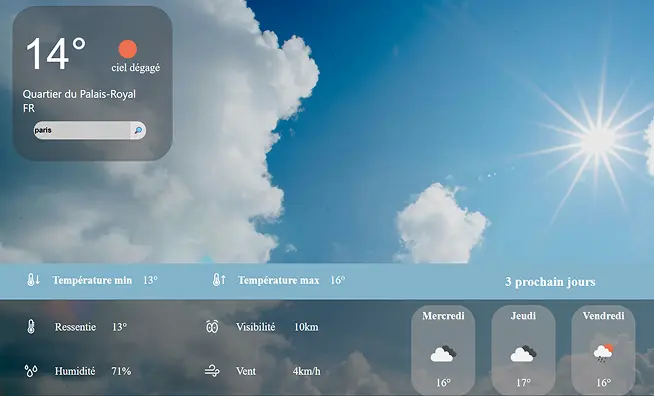Viewport: 654px width, 396px height.
Task: Click the 'Quartier du Palais-Royal' location name
Action: tap(79, 94)
